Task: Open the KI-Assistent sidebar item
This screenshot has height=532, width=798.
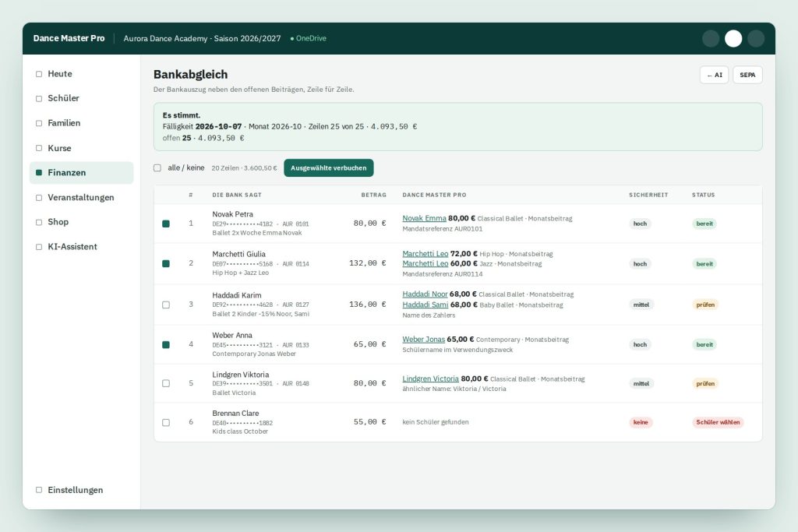Action: tap(81, 247)
